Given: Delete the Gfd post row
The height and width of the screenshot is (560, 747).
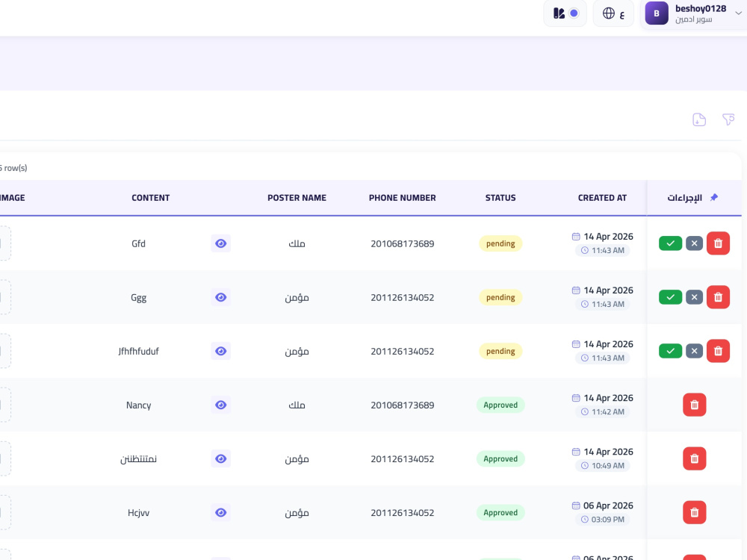Looking at the screenshot, I should click(x=718, y=243).
